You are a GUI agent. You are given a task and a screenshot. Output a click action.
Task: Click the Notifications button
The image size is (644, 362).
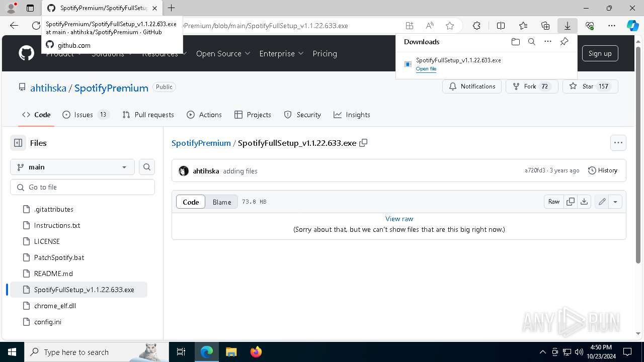coord(472,86)
